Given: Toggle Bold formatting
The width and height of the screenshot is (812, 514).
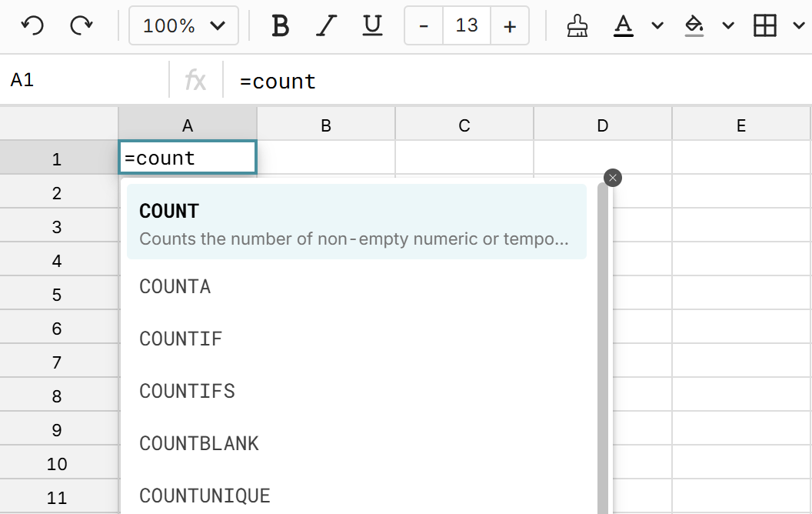Looking at the screenshot, I should [279, 25].
